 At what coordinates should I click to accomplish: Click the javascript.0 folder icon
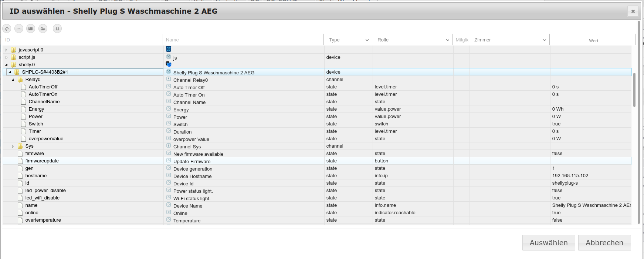click(x=14, y=50)
